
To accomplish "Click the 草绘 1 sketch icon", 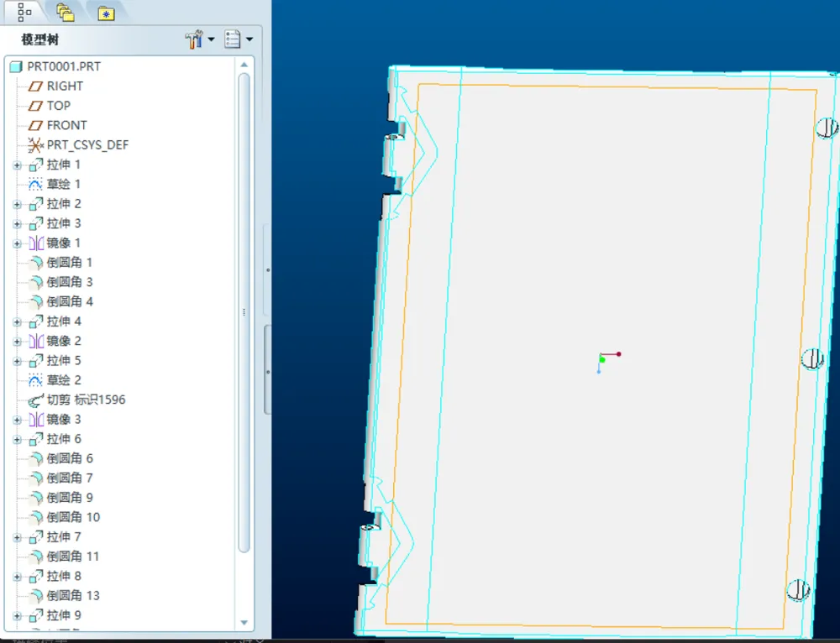I will (35, 184).
